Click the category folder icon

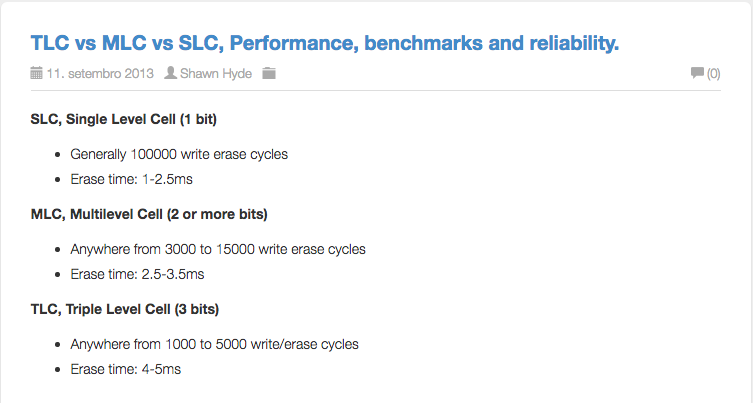coord(269,73)
